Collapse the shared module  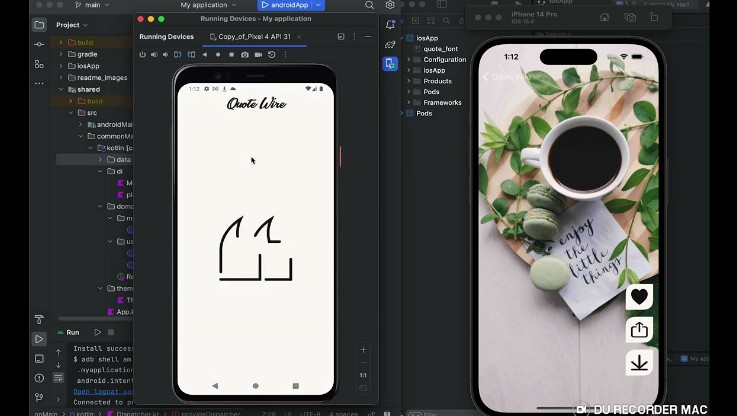(61, 89)
